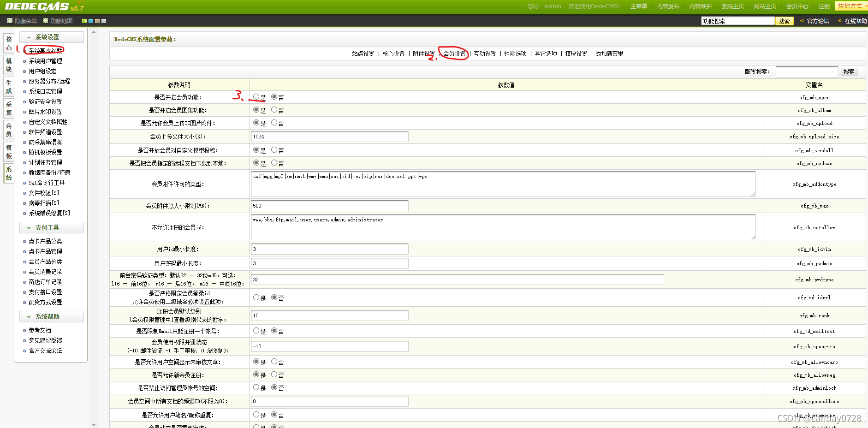Open the 生成 sidebar tab
The height and width of the screenshot is (428, 868).
tap(8, 87)
